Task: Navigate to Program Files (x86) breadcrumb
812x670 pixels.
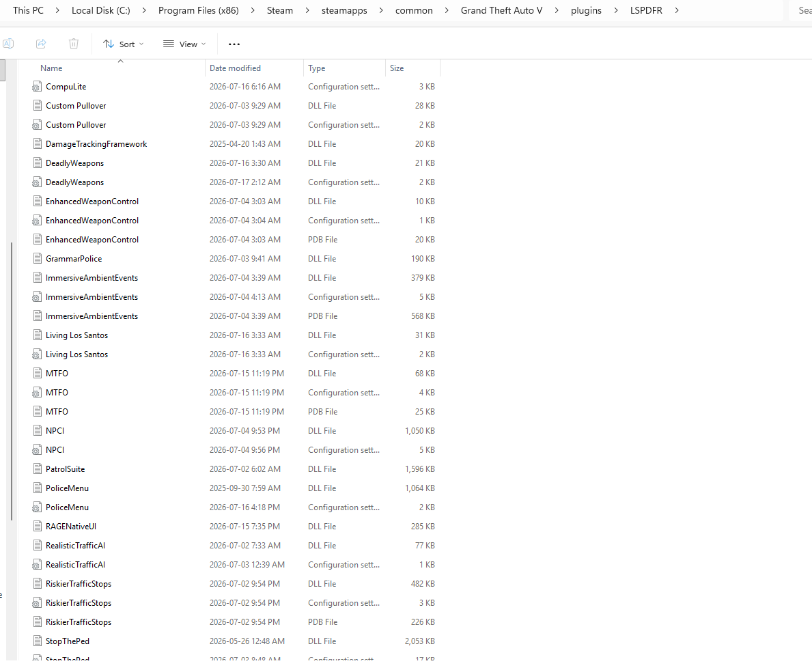Action: click(x=198, y=10)
